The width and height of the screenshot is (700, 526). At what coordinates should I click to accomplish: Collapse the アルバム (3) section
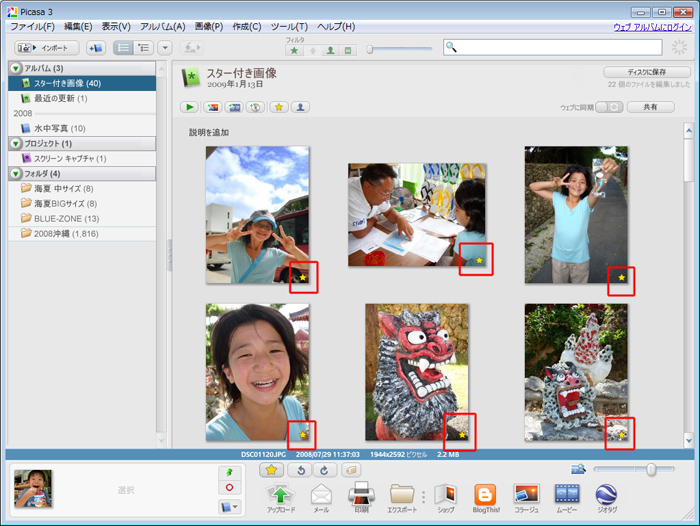[x=16, y=68]
